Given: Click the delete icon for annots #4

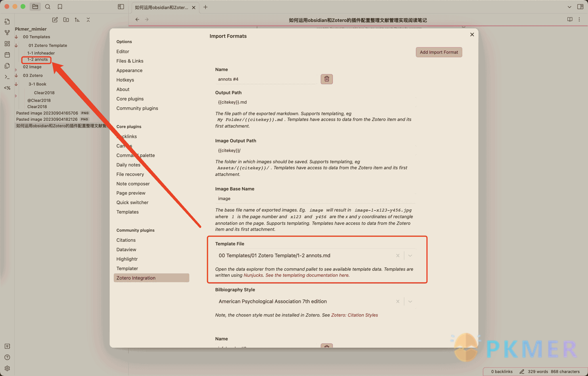Looking at the screenshot, I should (x=326, y=79).
